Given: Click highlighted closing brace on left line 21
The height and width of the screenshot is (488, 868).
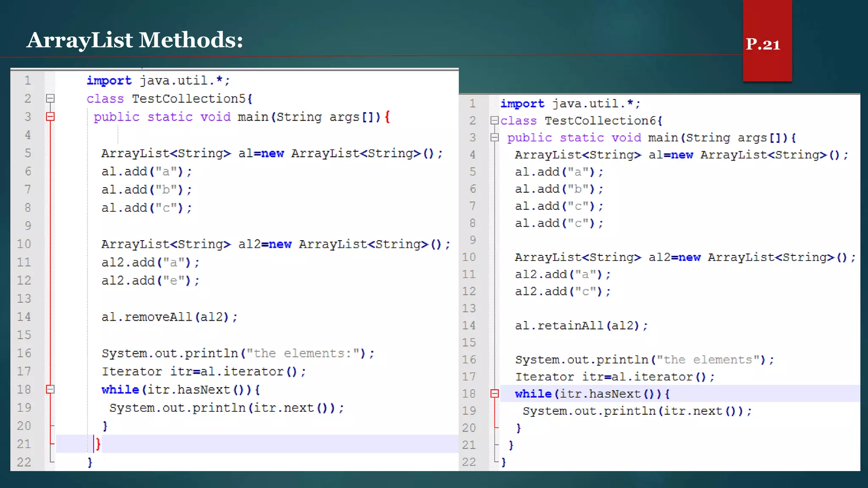Looking at the screenshot, I should point(98,444).
